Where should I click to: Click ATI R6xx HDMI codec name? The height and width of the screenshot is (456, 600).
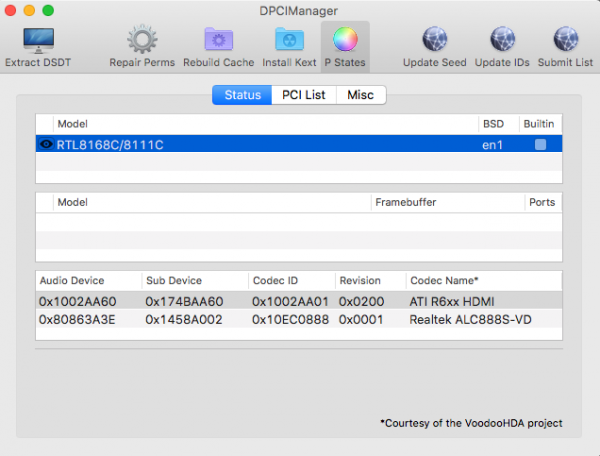(x=452, y=301)
